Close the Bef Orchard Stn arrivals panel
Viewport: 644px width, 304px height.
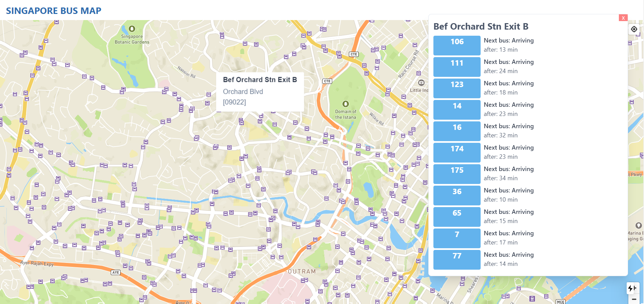click(623, 18)
